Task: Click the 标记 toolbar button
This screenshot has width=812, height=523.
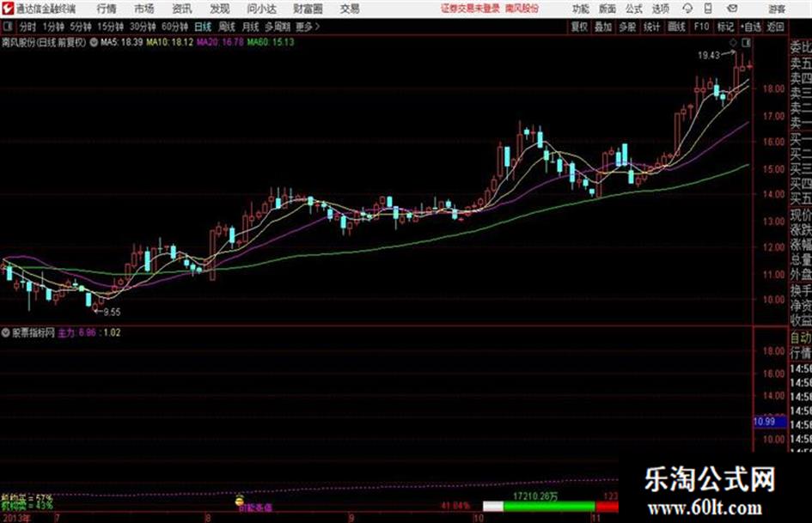Action: (725, 27)
